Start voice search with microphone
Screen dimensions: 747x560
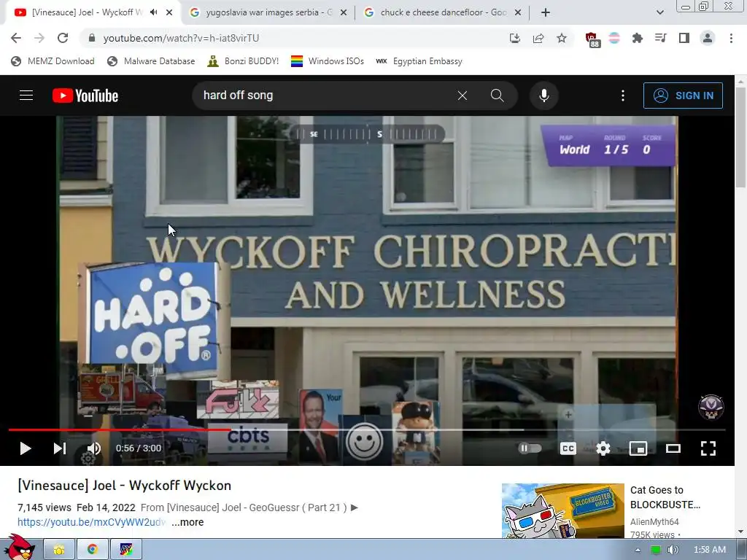[x=543, y=96]
